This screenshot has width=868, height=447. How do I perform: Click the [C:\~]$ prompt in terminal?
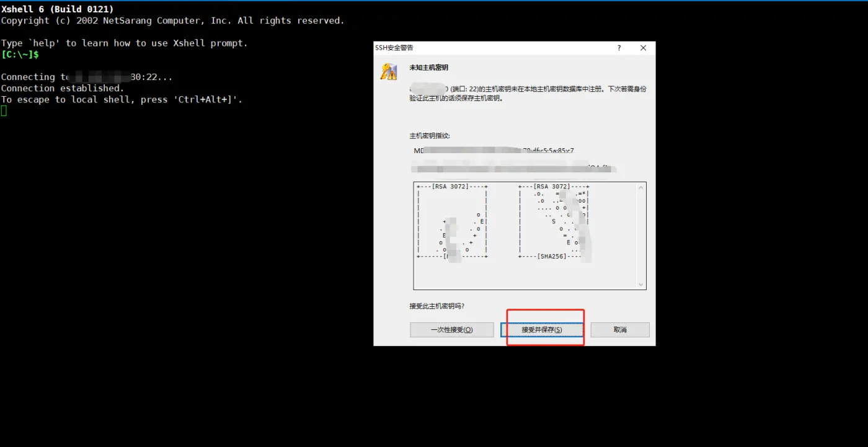[x=20, y=55]
